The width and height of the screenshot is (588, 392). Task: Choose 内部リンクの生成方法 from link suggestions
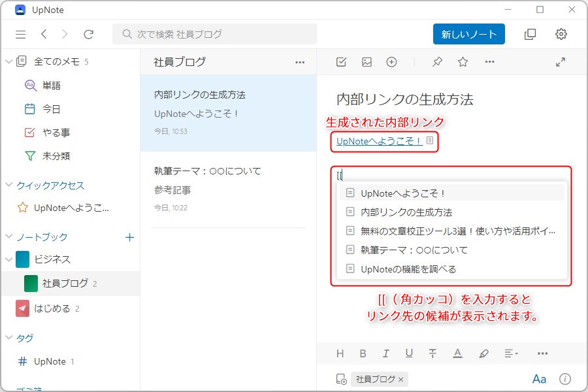(x=452, y=212)
